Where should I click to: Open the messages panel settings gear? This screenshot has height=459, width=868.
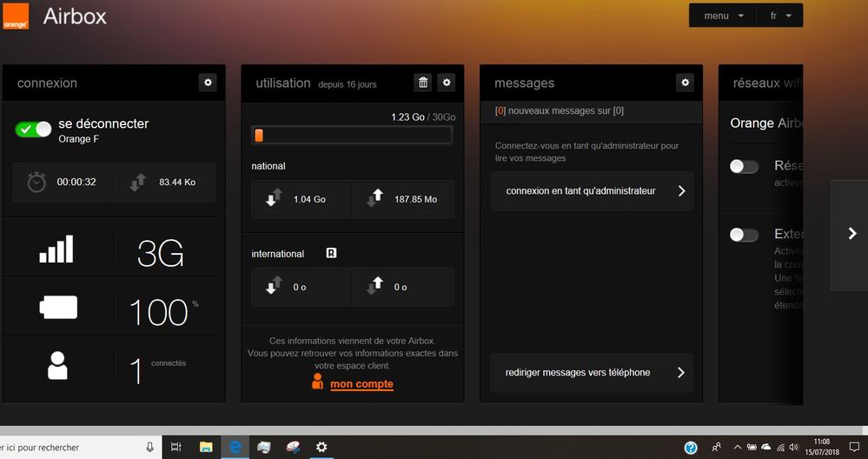click(686, 83)
